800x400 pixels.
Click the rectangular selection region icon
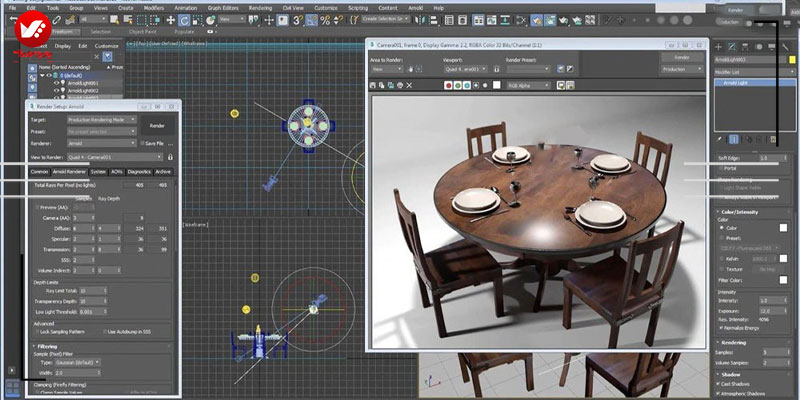click(141, 20)
